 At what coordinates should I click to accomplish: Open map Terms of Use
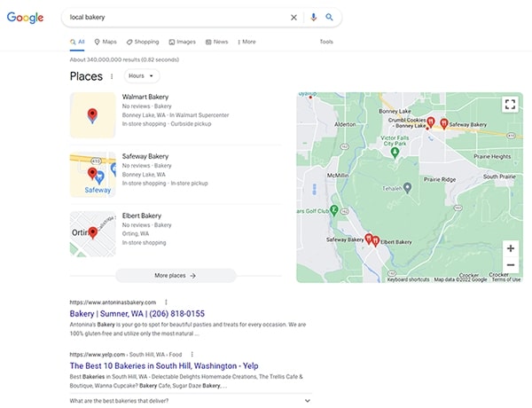[x=506, y=279]
